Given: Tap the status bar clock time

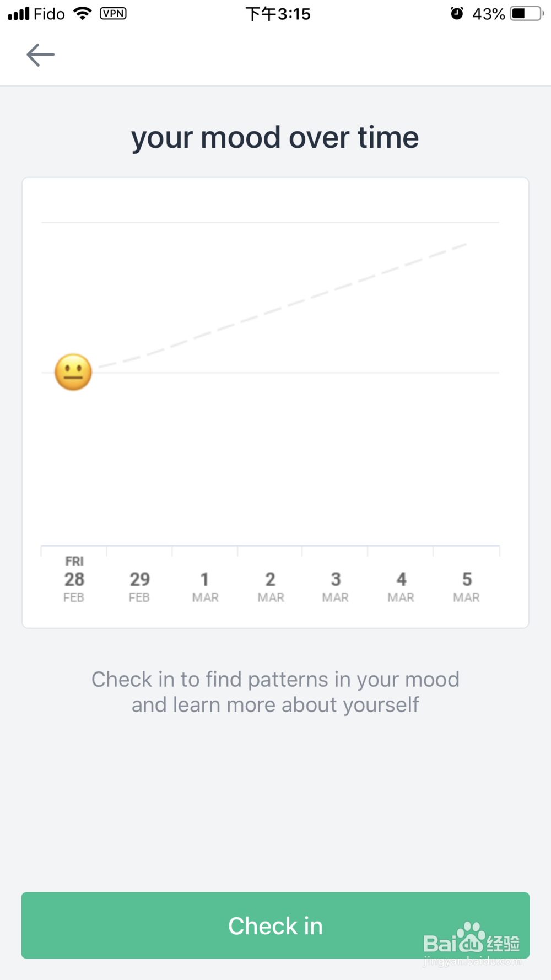Looking at the screenshot, I should click(278, 14).
